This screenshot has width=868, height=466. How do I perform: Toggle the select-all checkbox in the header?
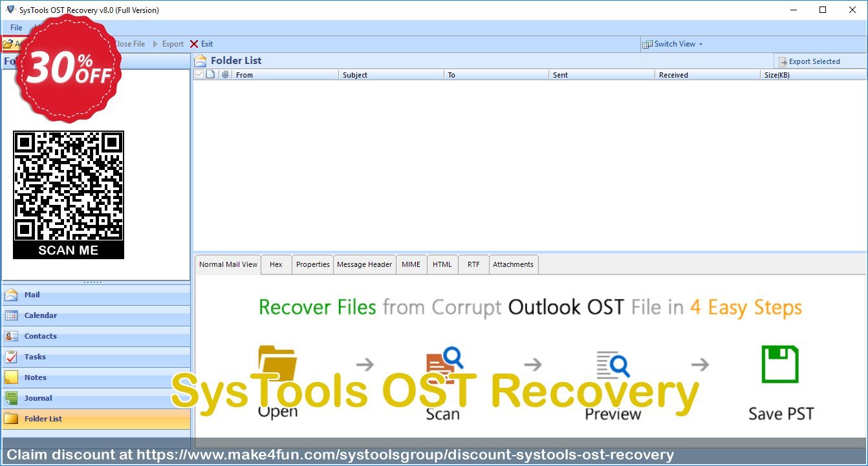(199, 74)
